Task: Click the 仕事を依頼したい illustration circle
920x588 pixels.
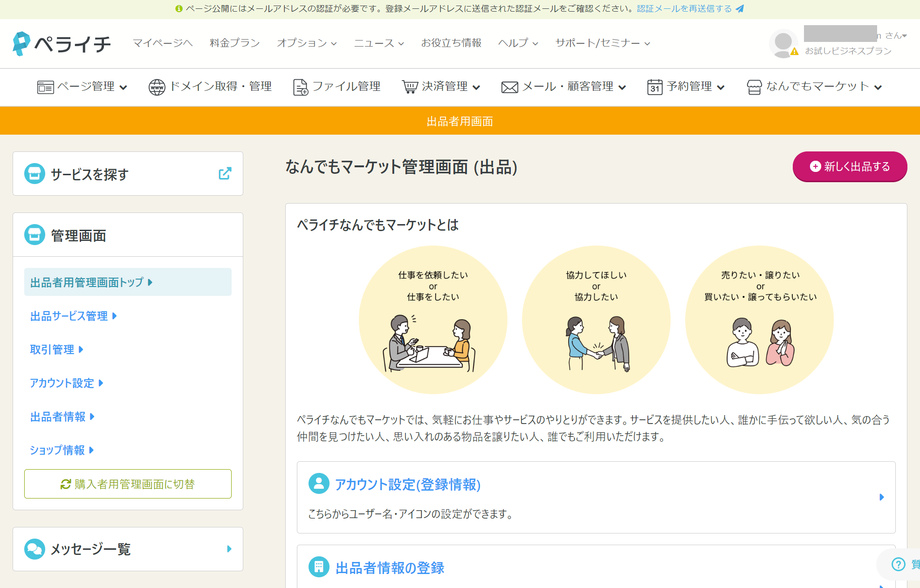Action: click(433, 320)
